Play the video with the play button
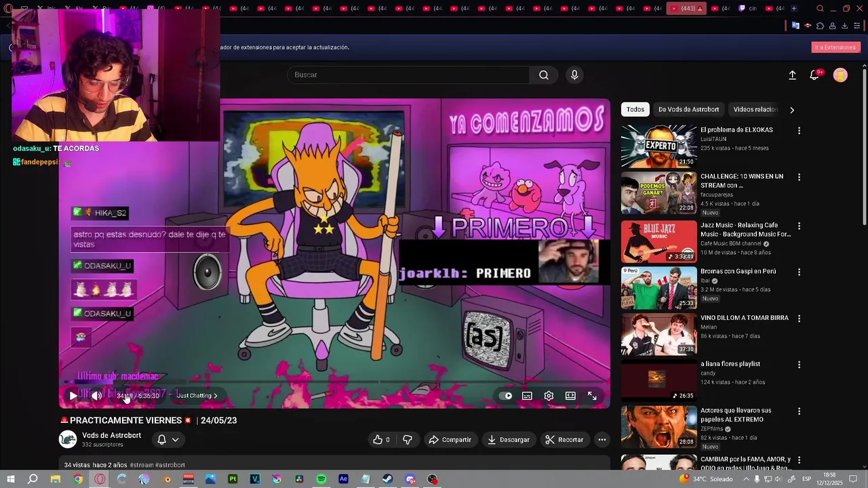 pos(73,396)
